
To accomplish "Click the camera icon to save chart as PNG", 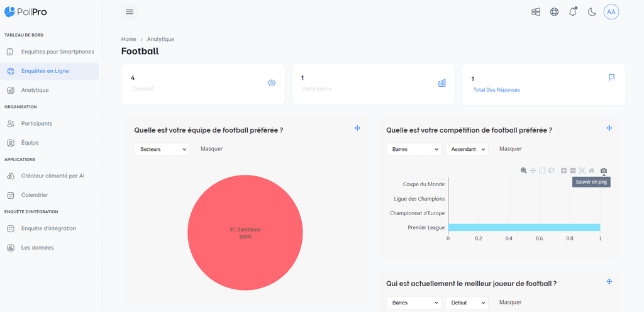I will (x=604, y=170).
